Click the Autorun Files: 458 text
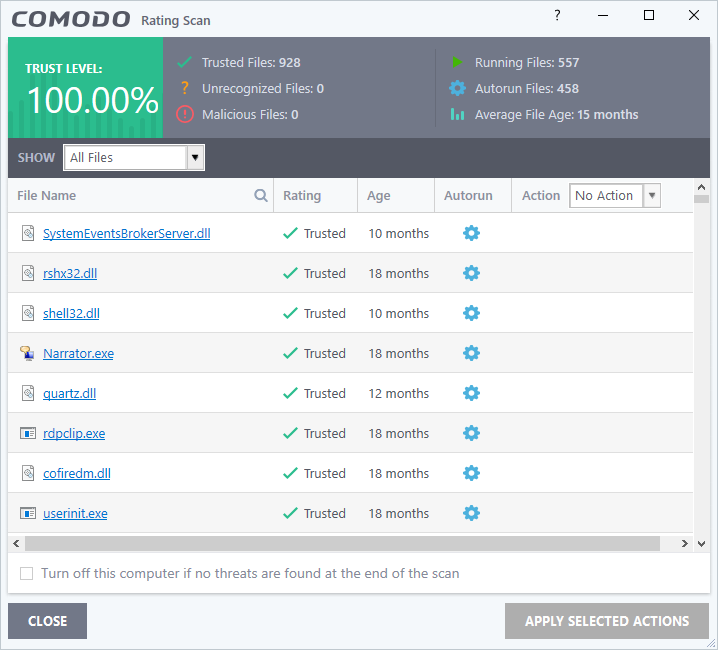Viewport: 718px width, 650px height. pyautogui.click(x=527, y=88)
